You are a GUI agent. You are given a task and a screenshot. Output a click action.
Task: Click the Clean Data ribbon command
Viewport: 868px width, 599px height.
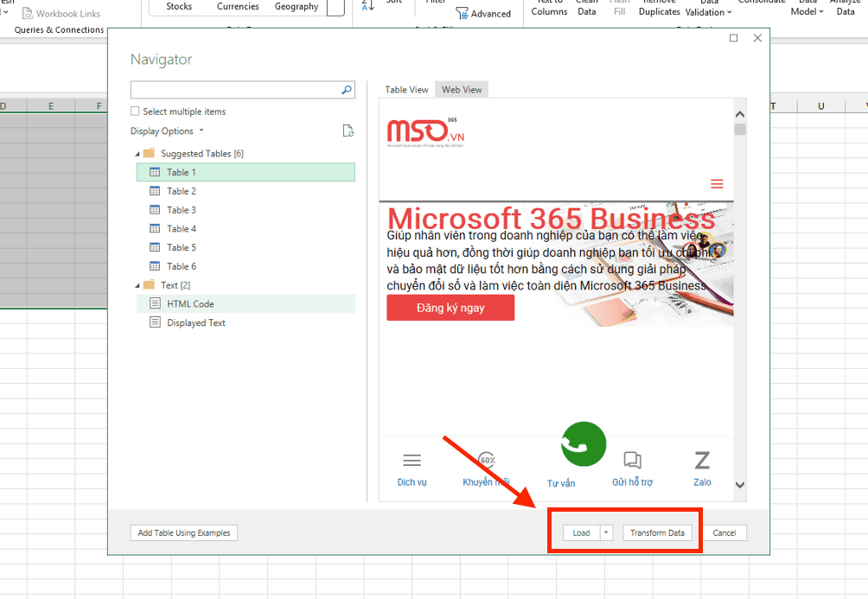(587, 9)
